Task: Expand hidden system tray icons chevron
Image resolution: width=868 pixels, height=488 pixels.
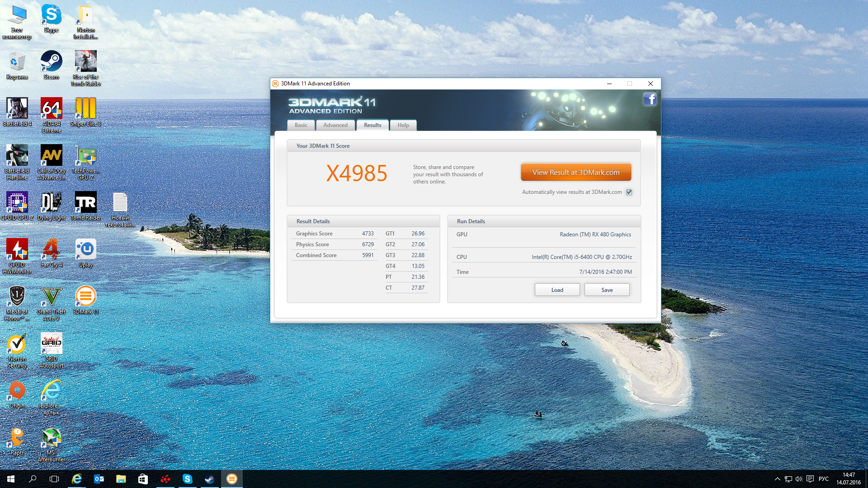Action: [x=777, y=479]
